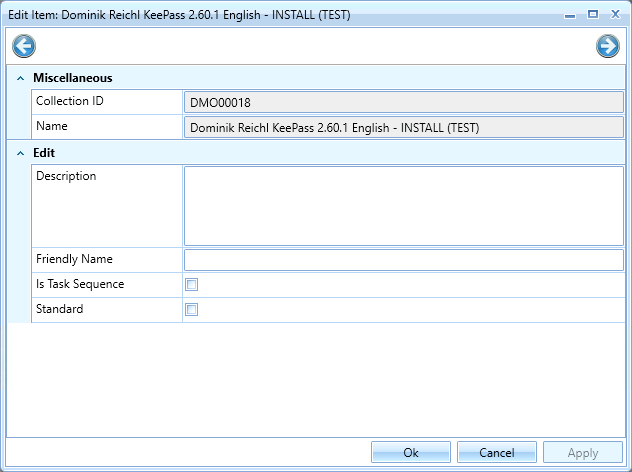Click the back arrow navigation icon
632x472 pixels.
(23, 46)
